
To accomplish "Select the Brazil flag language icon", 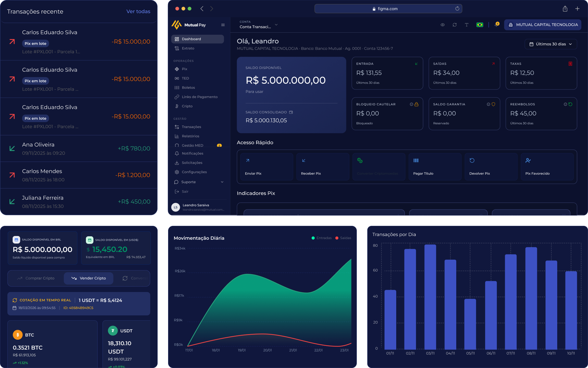I will [480, 25].
